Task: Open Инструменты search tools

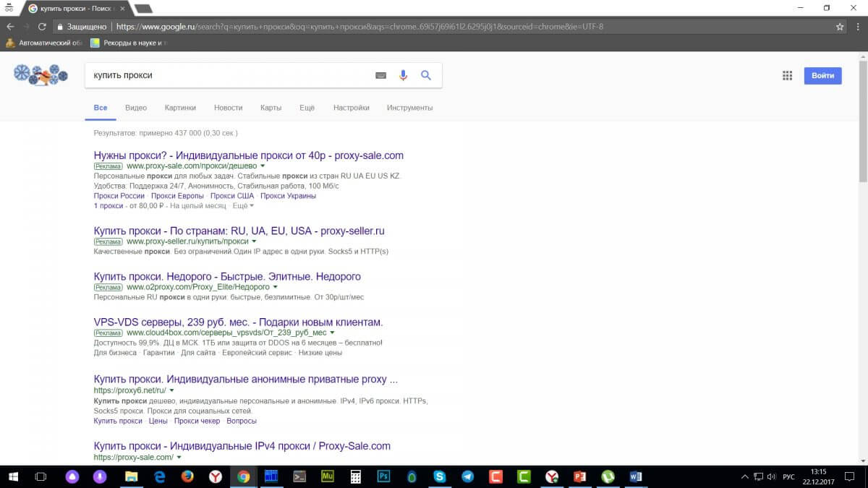Action: (x=409, y=108)
